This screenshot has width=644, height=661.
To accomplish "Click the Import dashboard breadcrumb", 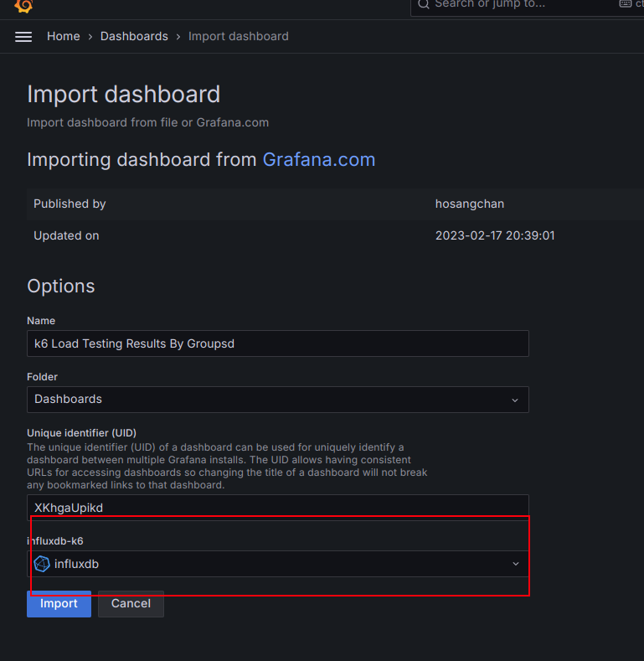I will pos(239,36).
